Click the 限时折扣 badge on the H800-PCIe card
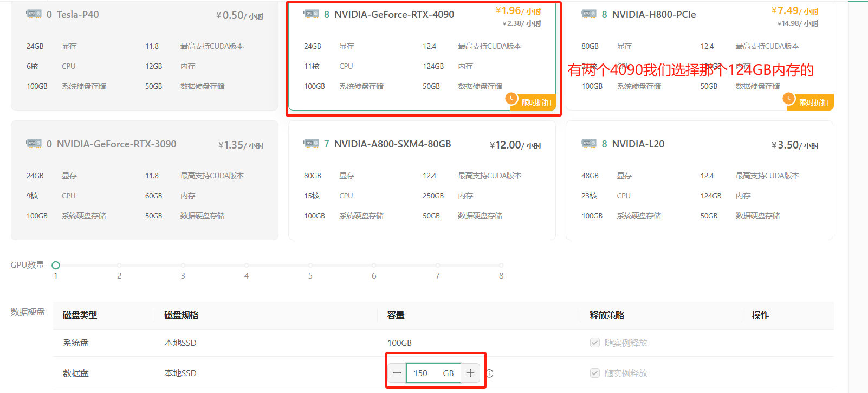 (x=810, y=102)
